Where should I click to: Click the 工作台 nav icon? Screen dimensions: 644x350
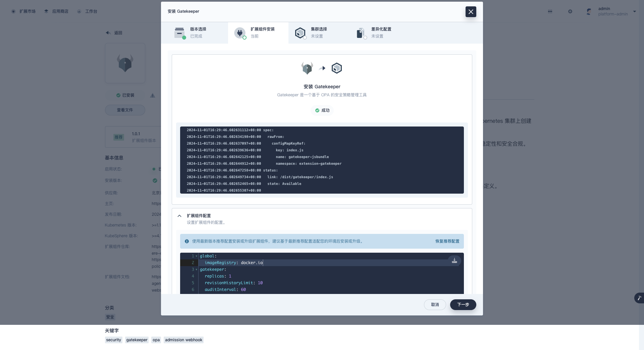[x=79, y=11]
